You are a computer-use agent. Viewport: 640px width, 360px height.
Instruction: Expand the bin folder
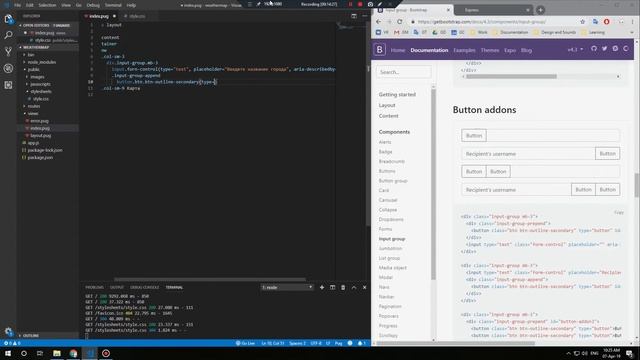[x=31, y=55]
